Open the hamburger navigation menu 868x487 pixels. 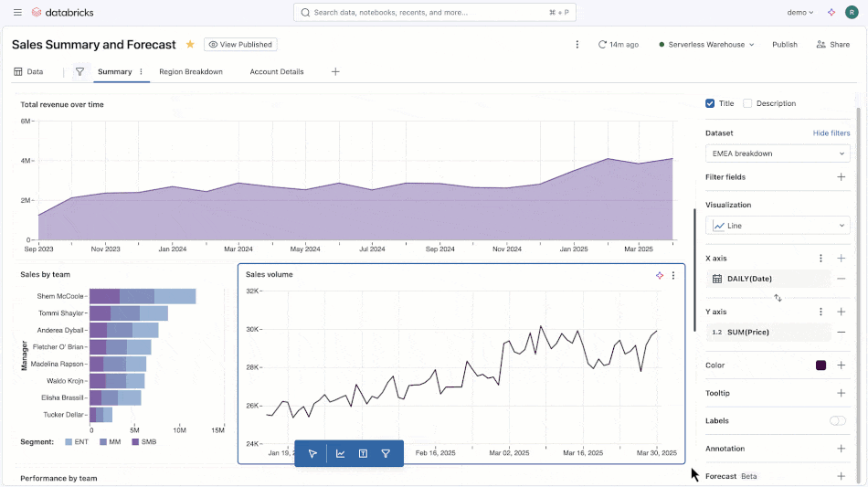coord(17,12)
